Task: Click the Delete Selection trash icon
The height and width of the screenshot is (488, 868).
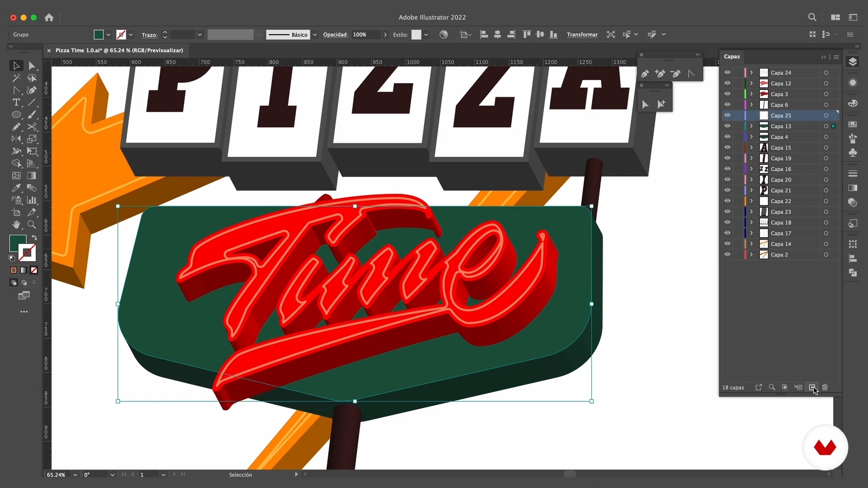Action: (x=825, y=387)
